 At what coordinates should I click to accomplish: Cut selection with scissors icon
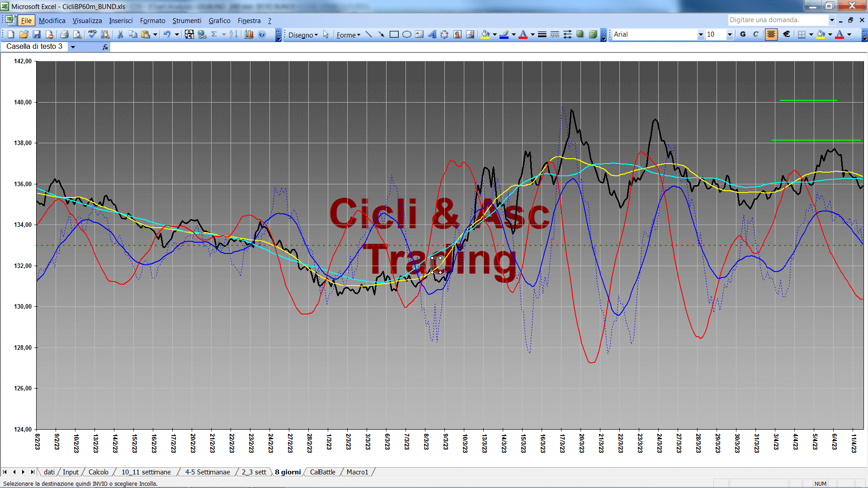[120, 34]
